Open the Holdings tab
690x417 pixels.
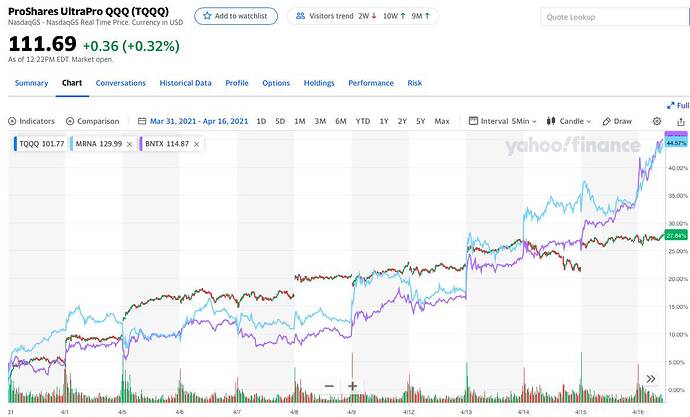pos(319,83)
